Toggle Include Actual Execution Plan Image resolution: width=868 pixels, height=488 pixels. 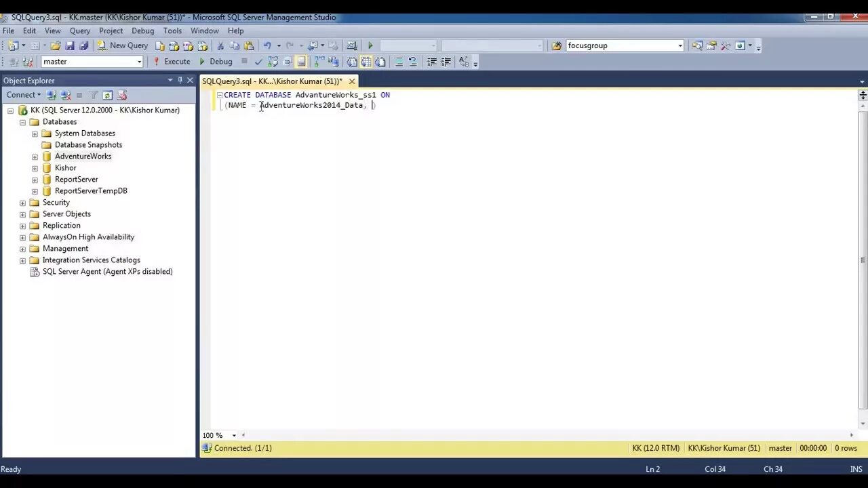(x=319, y=62)
